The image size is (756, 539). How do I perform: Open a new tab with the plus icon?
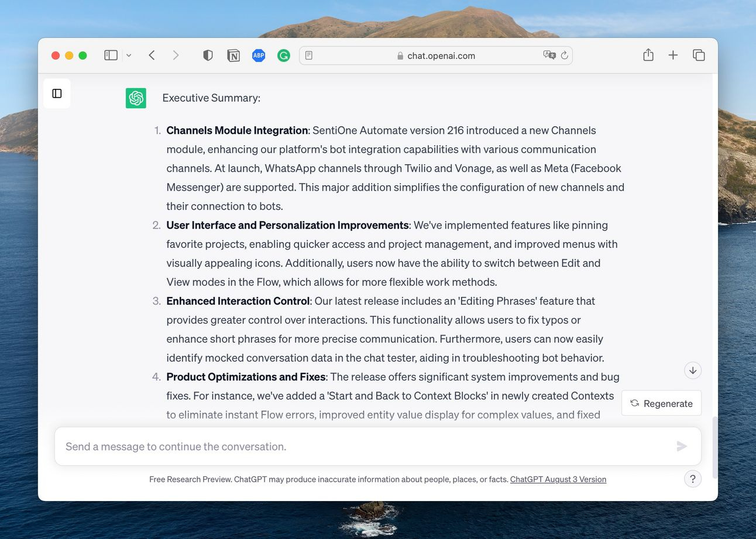[x=673, y=55]
